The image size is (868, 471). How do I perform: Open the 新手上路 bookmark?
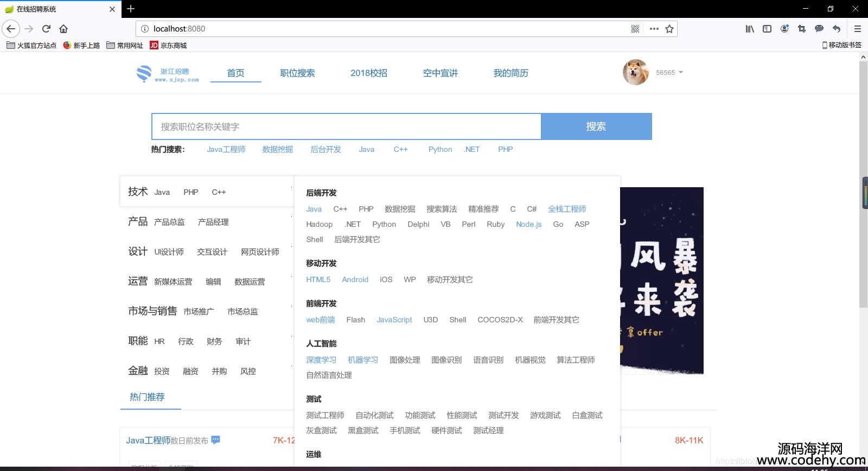point(81,46)
